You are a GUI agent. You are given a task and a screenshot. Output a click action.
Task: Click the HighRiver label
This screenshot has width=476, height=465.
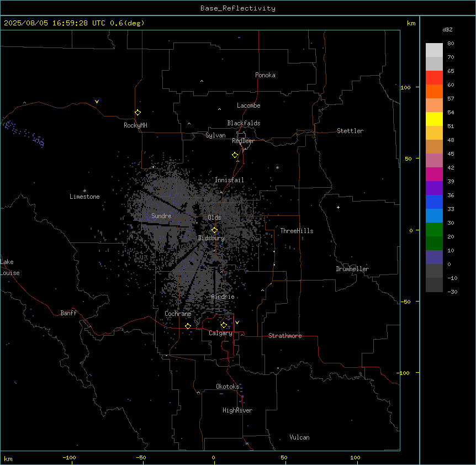pos(237,410)
